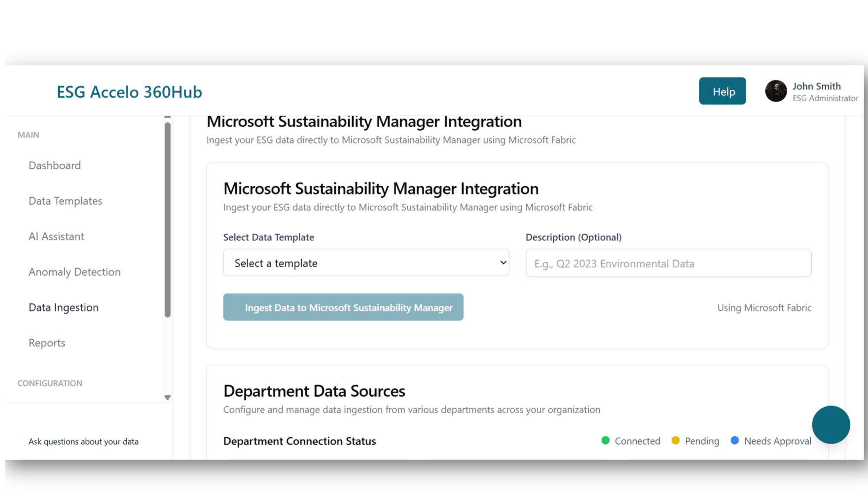Open the Dashboard page in sidebar
This screenshot has height=497, width=868.
(x=55, y=165)
